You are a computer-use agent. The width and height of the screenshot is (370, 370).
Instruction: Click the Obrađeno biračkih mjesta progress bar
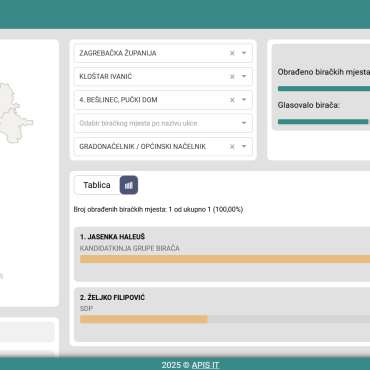point(324,89)
